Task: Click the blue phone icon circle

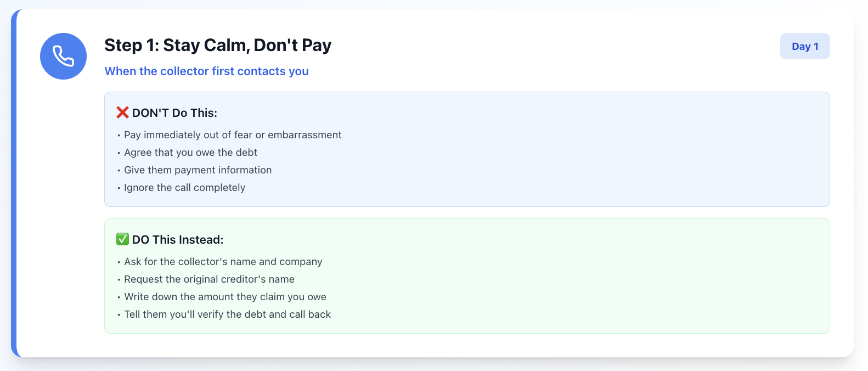Action: [x=63, y=56]
